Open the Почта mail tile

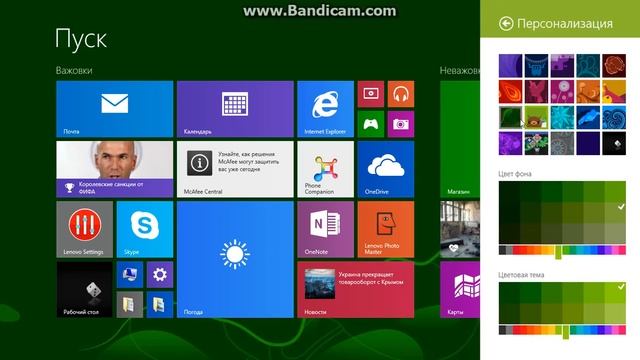pos(114,109)
